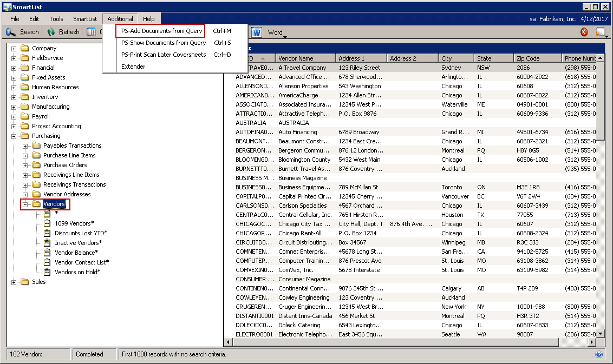Click the Payroll folder icon

(x=25, y=116)
